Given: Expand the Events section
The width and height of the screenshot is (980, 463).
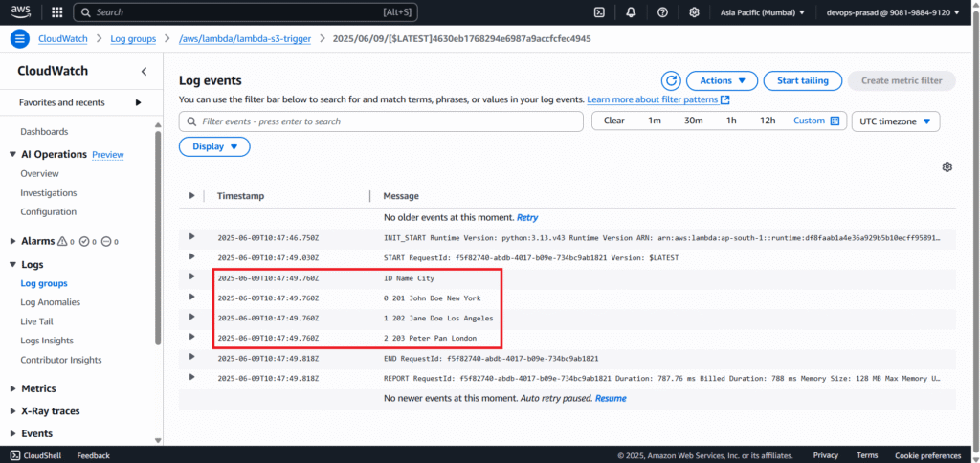Looking at the screenshot, I should (13, 433).
